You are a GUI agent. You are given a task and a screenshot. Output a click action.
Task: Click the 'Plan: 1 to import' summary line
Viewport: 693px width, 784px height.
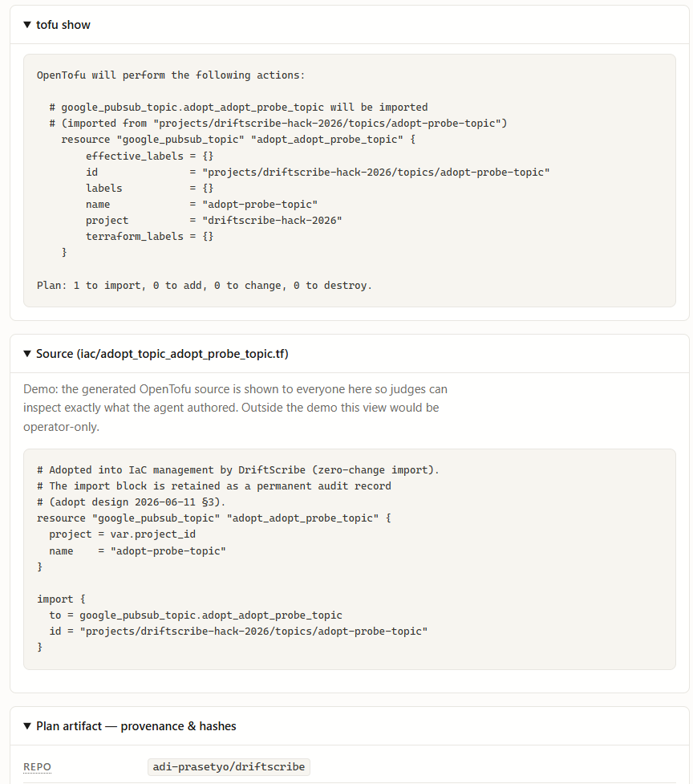coord(205,286)
